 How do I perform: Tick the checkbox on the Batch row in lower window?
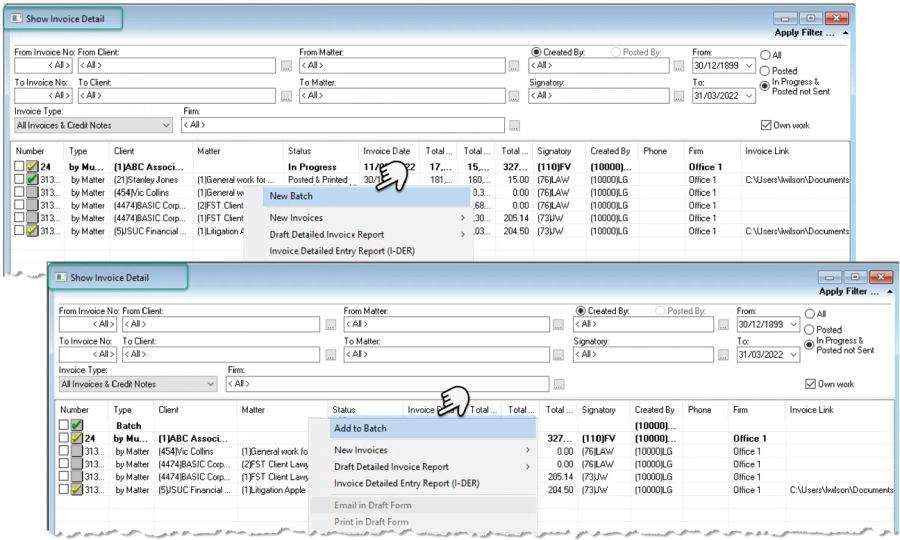64,425
